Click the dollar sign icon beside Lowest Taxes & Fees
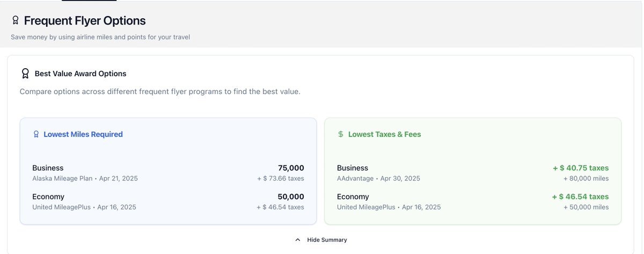644x254 pixels. point(341,134)
